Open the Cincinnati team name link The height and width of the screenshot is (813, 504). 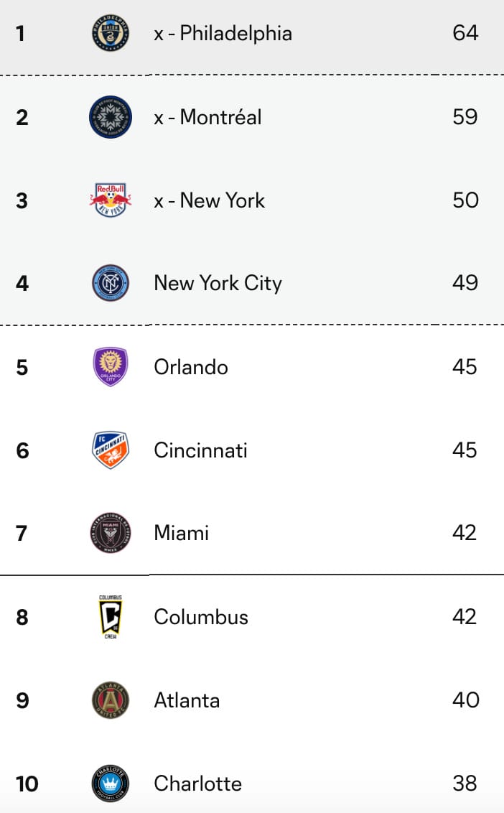(x=201, y=450)
